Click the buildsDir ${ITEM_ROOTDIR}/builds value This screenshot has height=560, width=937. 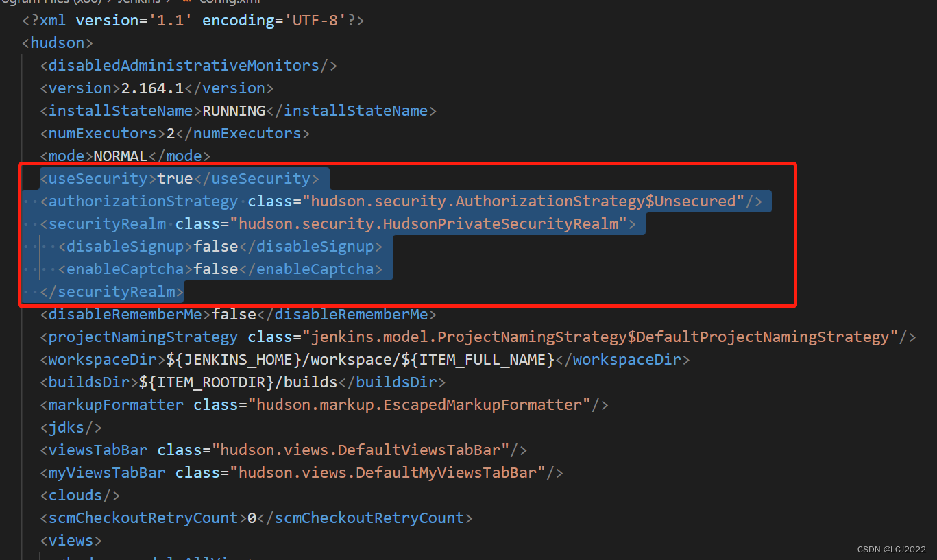coord(239,382)
